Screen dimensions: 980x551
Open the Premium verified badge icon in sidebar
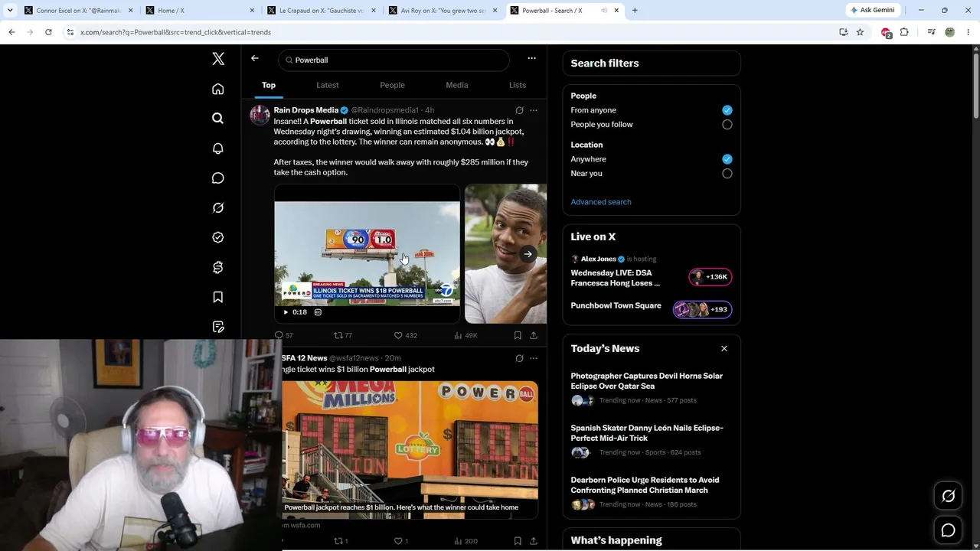(x=218, y=237)
